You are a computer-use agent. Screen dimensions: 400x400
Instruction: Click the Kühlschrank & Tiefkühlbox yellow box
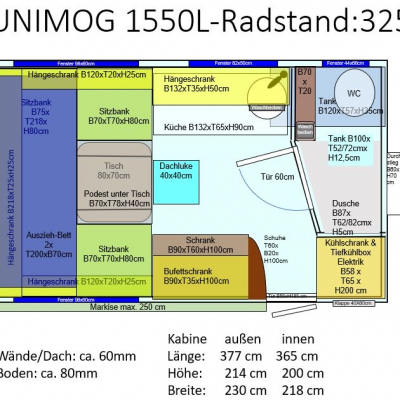[350, 267]
